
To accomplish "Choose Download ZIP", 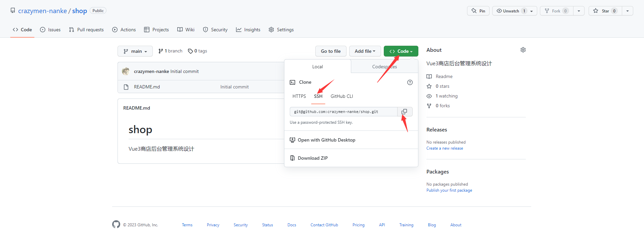I will click(351, 158).
